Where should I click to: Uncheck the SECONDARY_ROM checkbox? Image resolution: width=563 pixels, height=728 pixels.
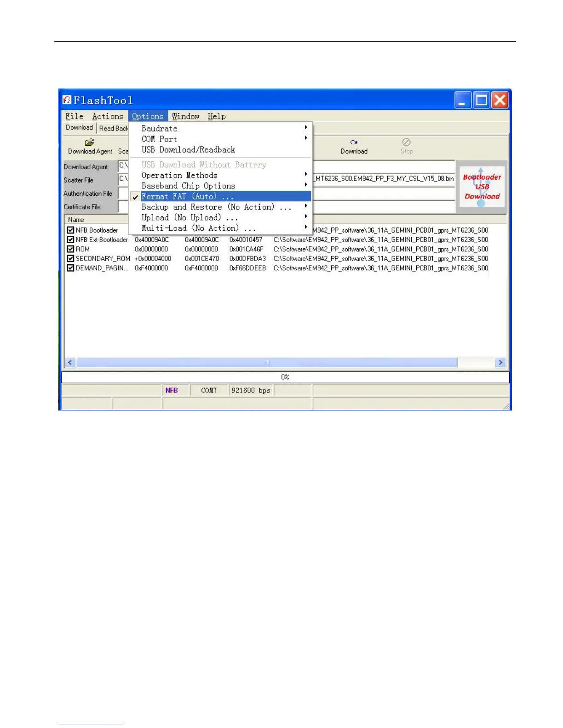(x=70, y=258)
